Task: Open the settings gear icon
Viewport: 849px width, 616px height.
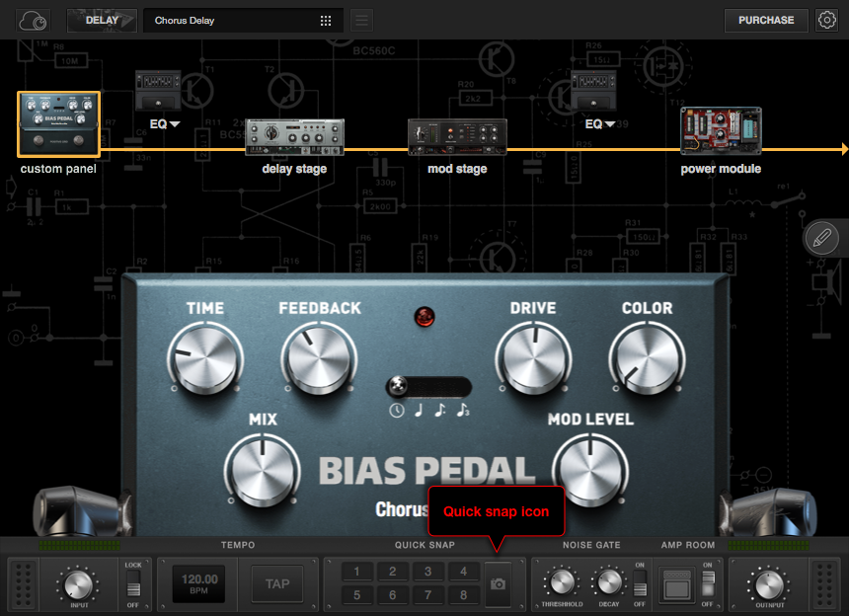Action: pyautogui.click(x=827, y=21)
